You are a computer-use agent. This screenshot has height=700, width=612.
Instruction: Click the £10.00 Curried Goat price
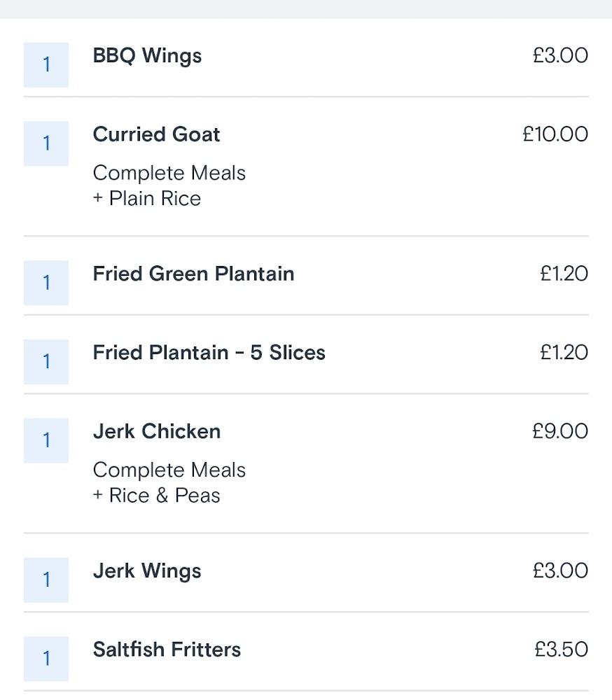tap(555, 134)
